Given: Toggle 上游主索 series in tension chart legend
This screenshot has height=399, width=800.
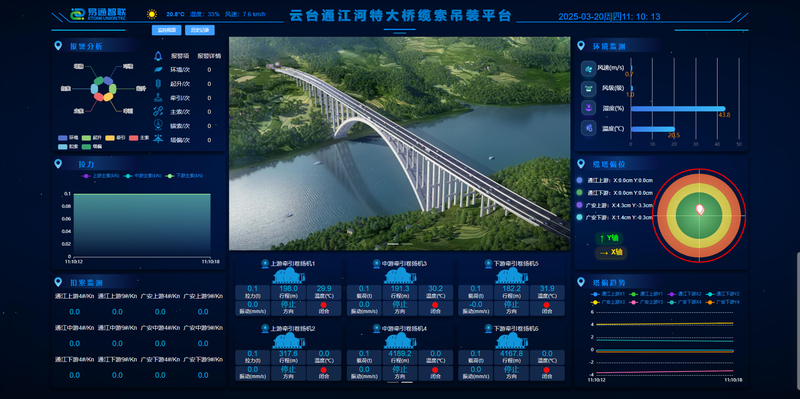Looking at the screenshot, I should tap(101, 176).
